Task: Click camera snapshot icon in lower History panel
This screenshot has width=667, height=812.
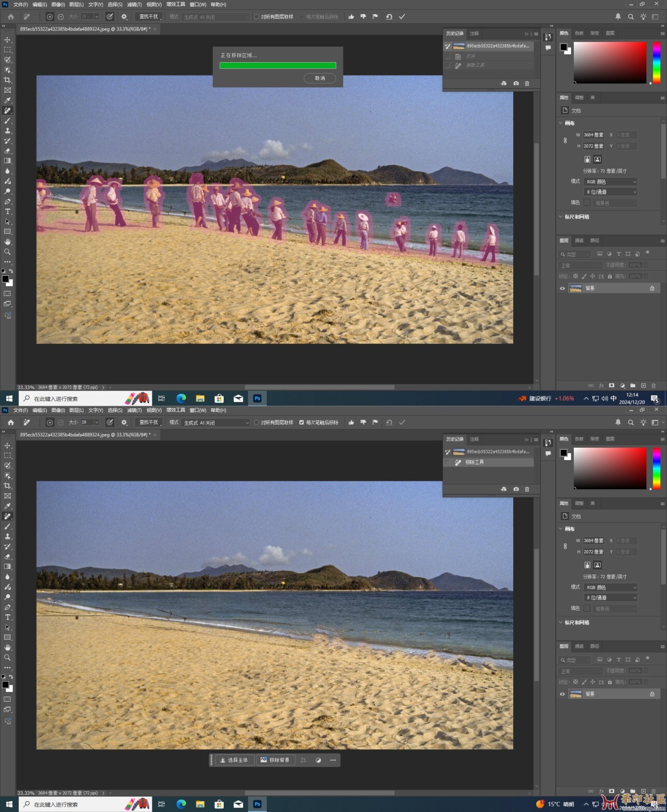Action: coord(516,489)
